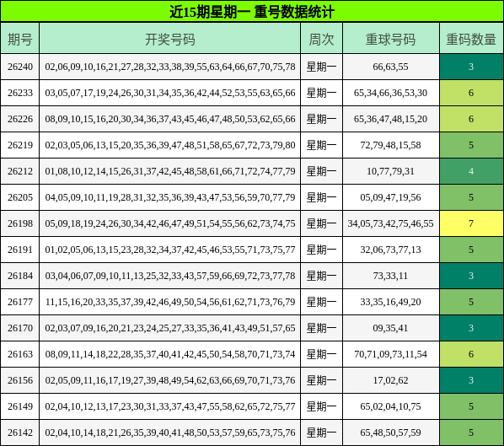Click the 星期一 cell in row 26198
Screen dimensions: 504x446
click(x=321, y=223)
